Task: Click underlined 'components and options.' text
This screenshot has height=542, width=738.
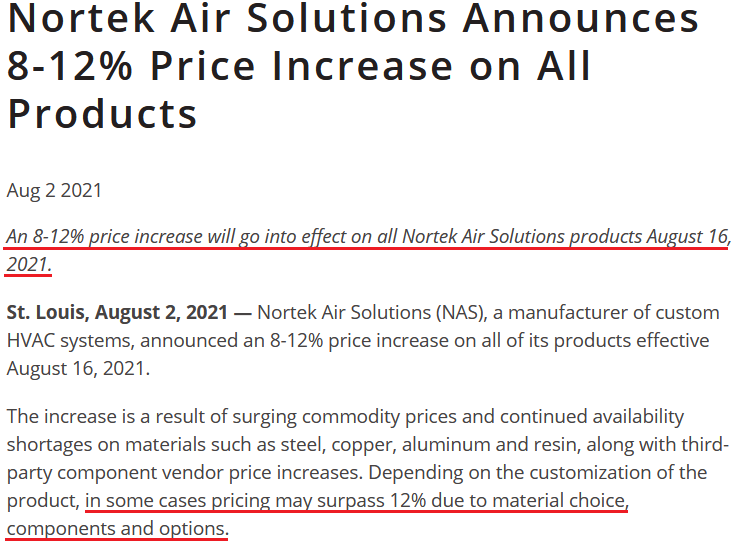Action: click(x=117, y=528)
